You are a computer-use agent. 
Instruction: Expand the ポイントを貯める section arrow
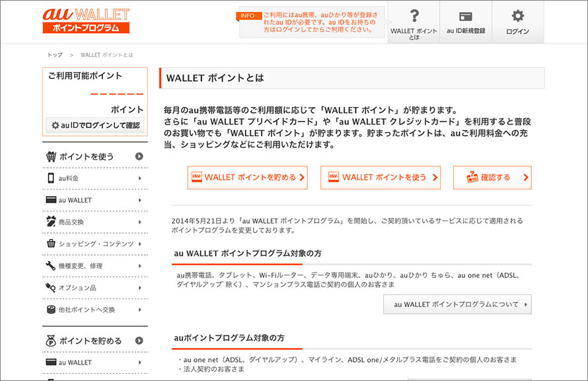pyautogui.click(x=139, y=341)
